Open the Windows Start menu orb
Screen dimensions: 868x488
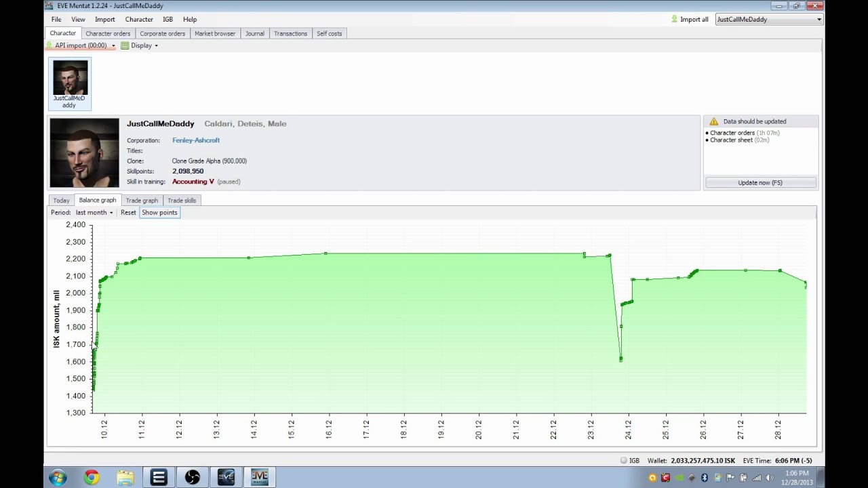(x=58, y=477)
